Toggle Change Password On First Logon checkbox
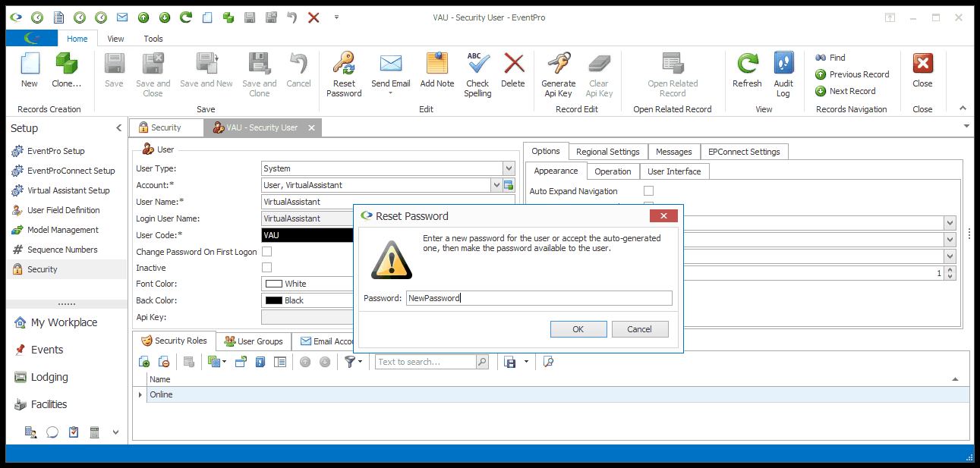This screenshot has width=980, height=468. point(266,252)
